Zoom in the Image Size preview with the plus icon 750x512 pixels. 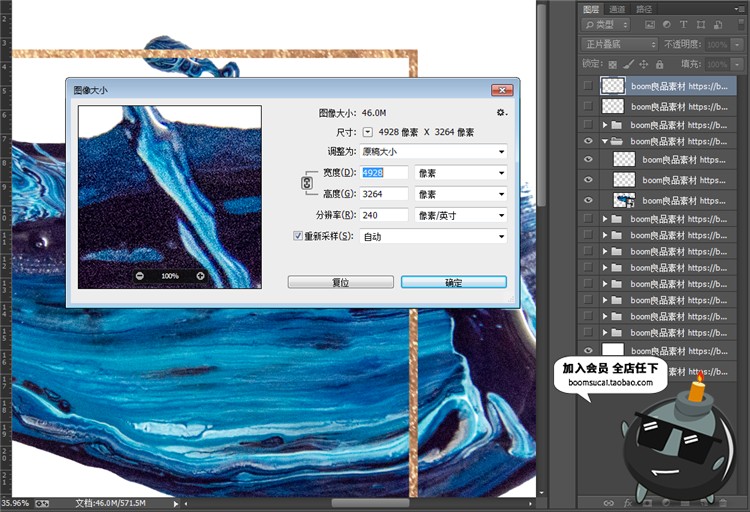200,276
